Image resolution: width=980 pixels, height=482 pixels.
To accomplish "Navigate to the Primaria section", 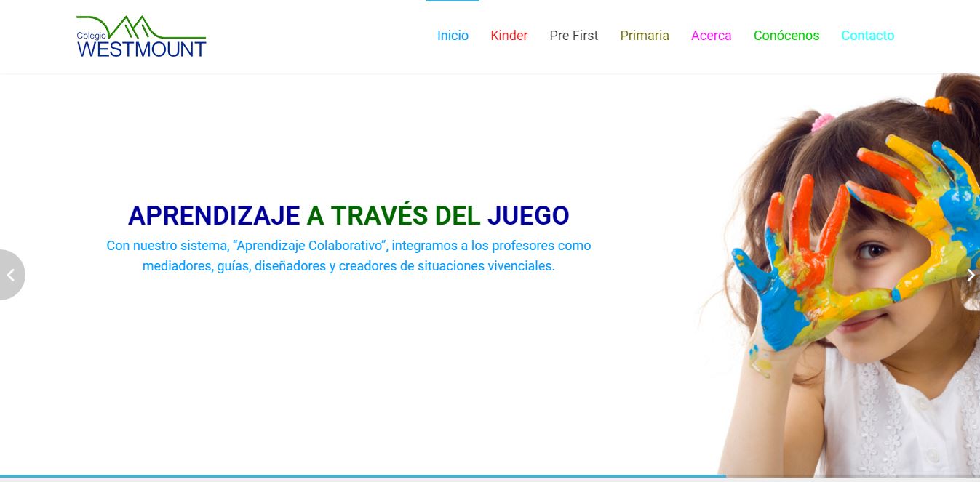I will click(x=644, y=36).
